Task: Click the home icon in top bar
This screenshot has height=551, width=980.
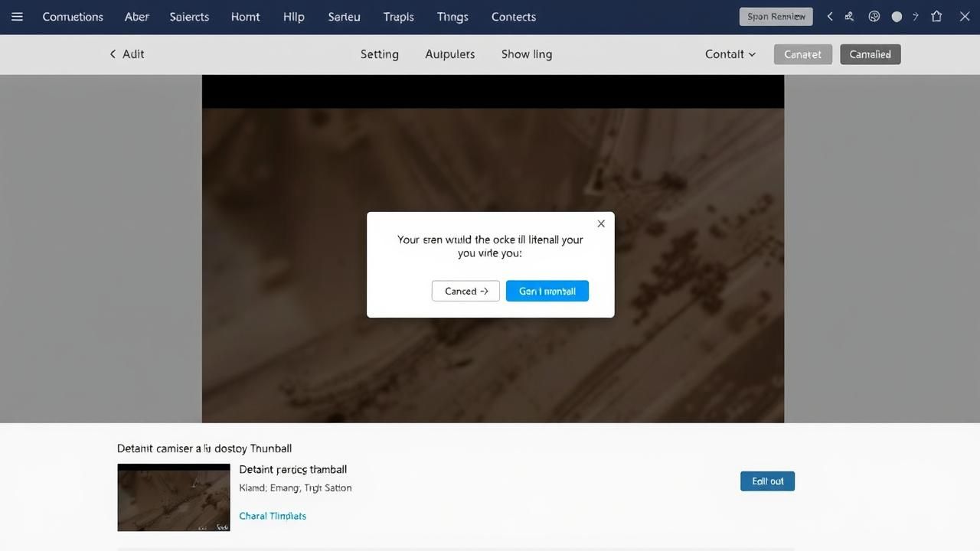Action: tap(936, 17)
